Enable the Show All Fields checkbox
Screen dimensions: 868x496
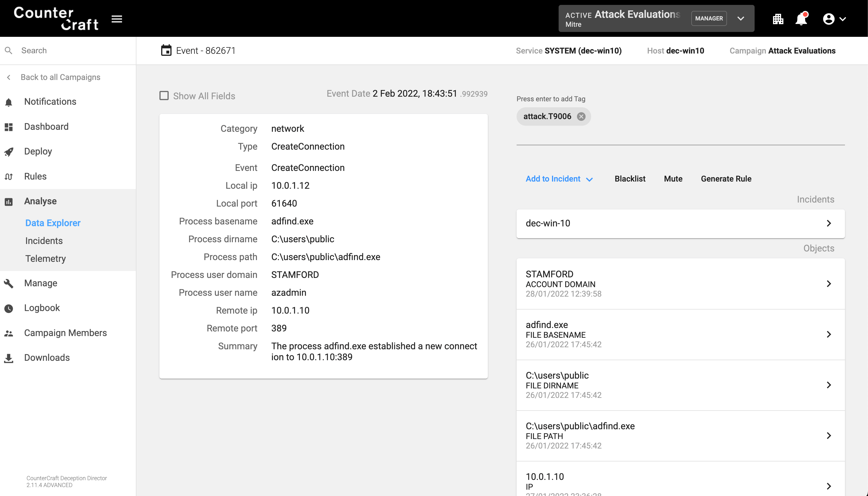(x=164, y=96)
